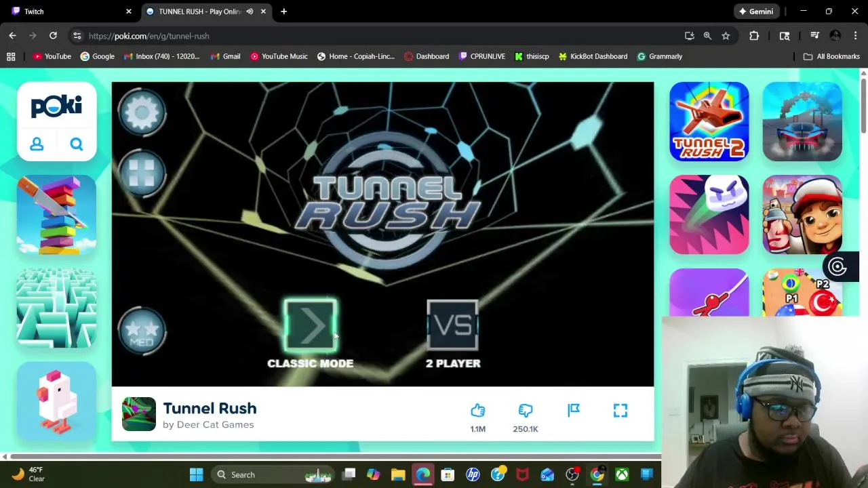Open the Chrome three-dot menu
The width and height of the screenshot is (868, 488).
click(856, 36)
